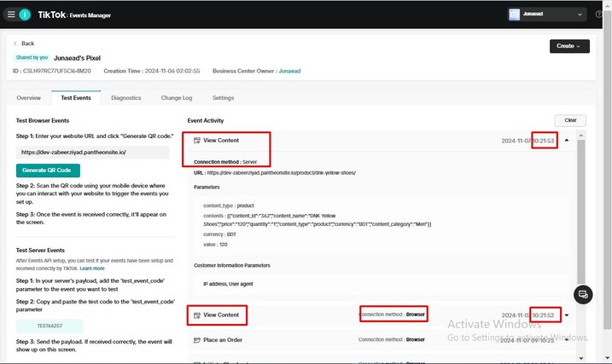Go Back to the previous page
This screenshot has width=612, height=364.
pyautogui.click(x=25, y=43)
